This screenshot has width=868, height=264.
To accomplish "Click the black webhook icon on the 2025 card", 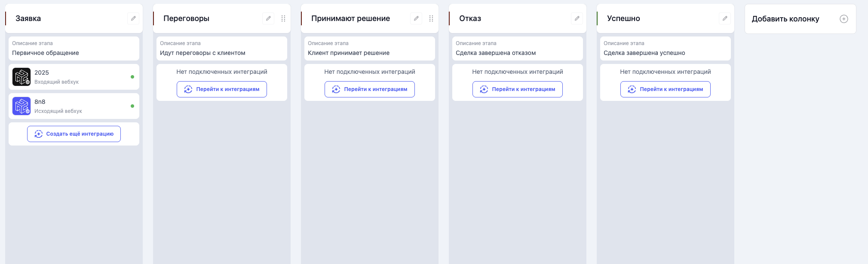I will [x=21, y=77].
